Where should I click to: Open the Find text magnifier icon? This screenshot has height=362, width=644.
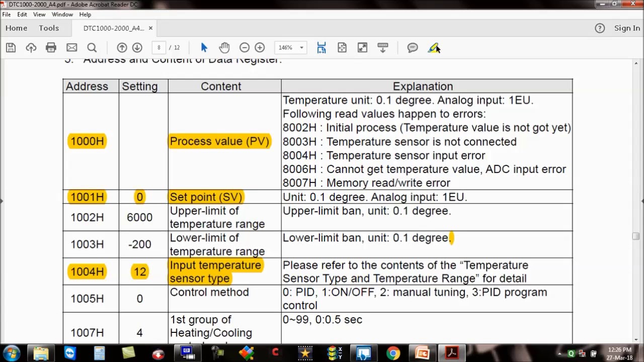pyautogui.click(x=92, y=48)
